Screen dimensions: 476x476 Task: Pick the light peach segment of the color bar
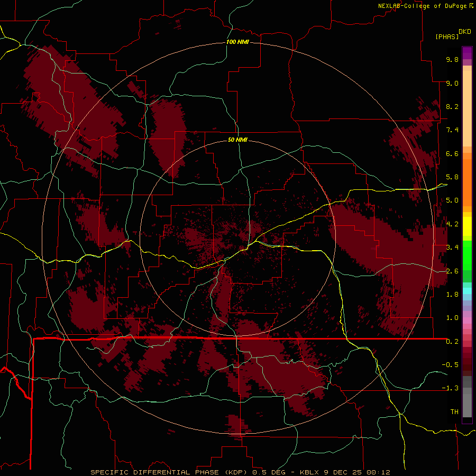(467, 108)
